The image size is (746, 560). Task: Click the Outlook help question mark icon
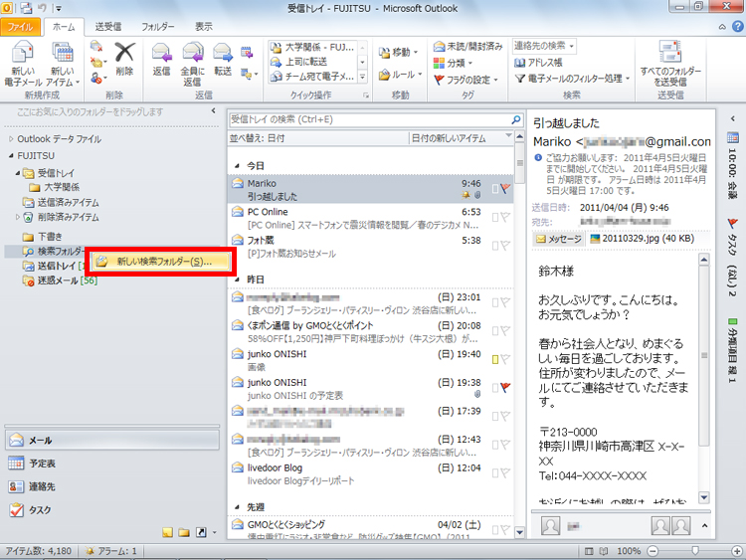pos(737,27)
